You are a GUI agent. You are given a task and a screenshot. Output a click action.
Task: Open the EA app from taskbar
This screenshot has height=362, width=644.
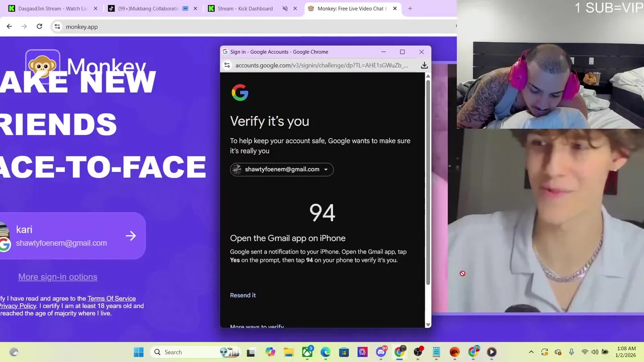[455, 352]
